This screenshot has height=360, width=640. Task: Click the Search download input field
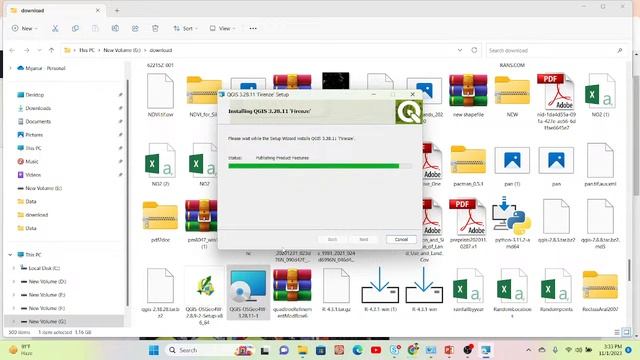point(557,51)
